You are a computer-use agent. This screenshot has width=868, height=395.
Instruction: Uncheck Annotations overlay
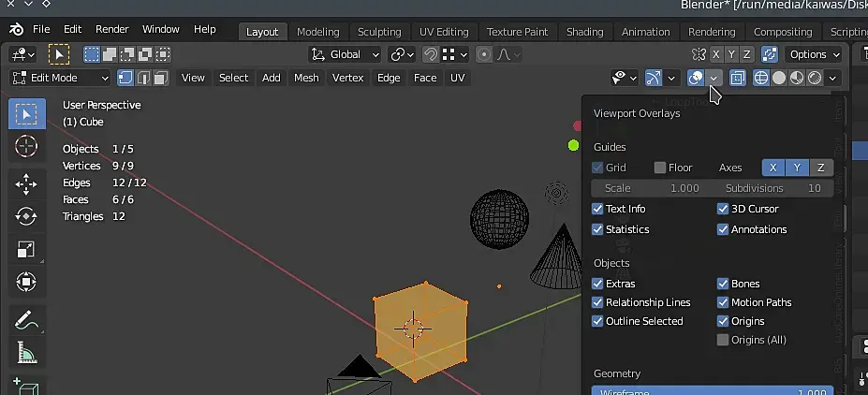coord(723,229)
